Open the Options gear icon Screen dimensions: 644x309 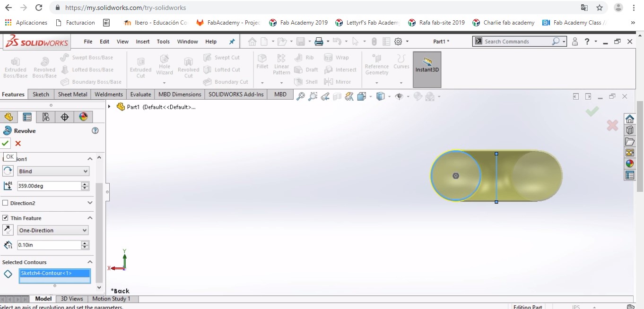pos(398,42)
